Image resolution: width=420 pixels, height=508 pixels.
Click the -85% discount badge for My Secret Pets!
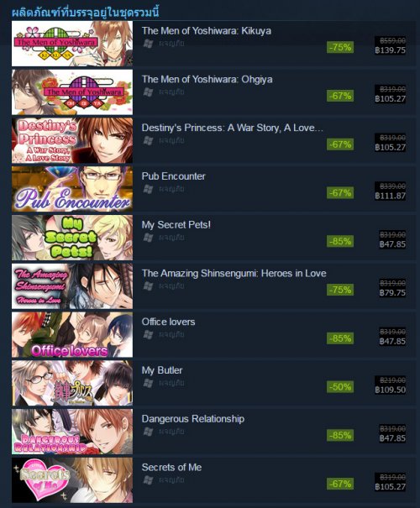tap(340, 241)
